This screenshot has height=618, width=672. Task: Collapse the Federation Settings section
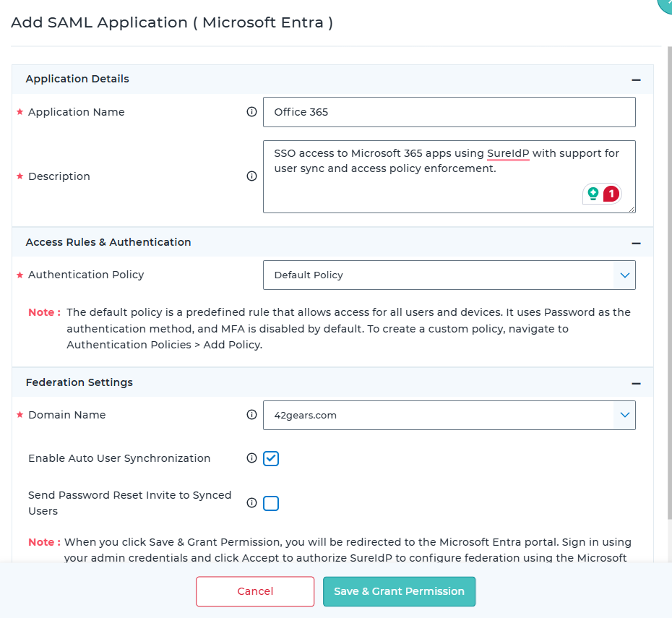coord(636,384)
